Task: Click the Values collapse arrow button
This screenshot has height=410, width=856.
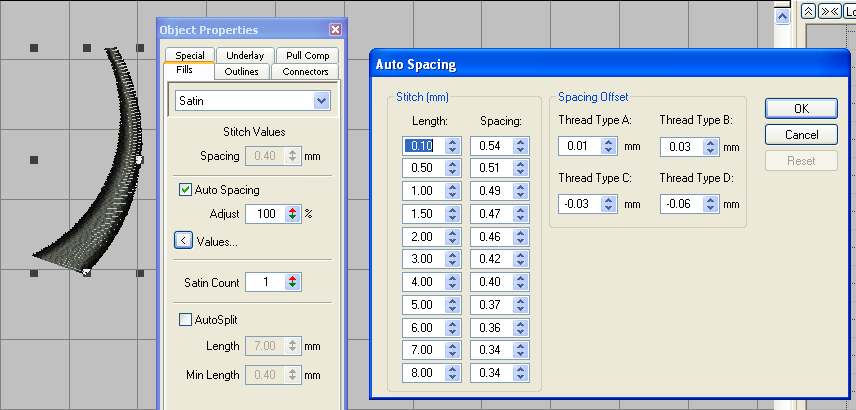Action: (183, 240)
